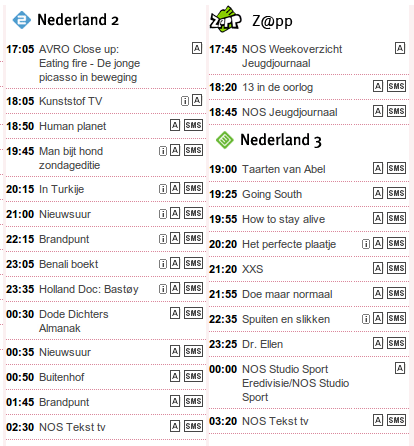Click info icon beside Spuiten en slikken

pos(366,319)
